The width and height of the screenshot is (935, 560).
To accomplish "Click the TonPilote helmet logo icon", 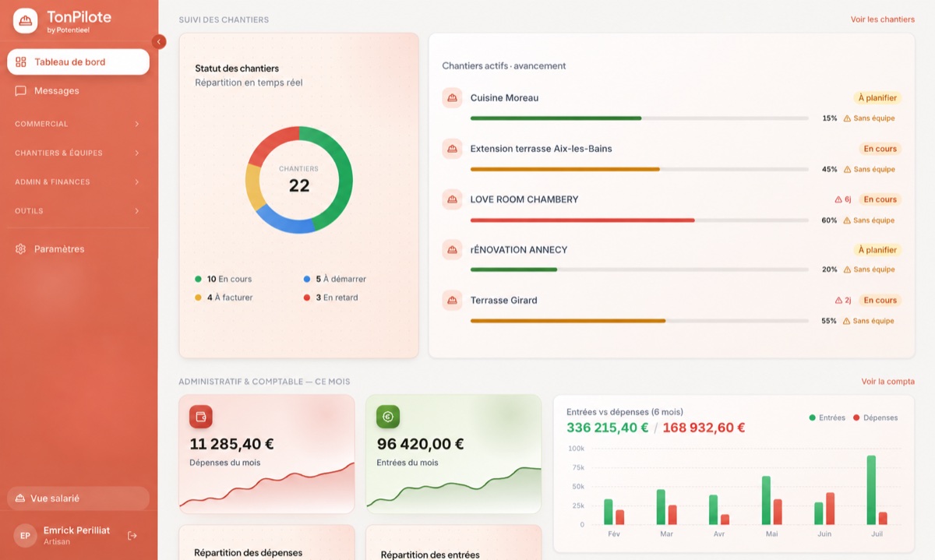I will coord(26,21).
